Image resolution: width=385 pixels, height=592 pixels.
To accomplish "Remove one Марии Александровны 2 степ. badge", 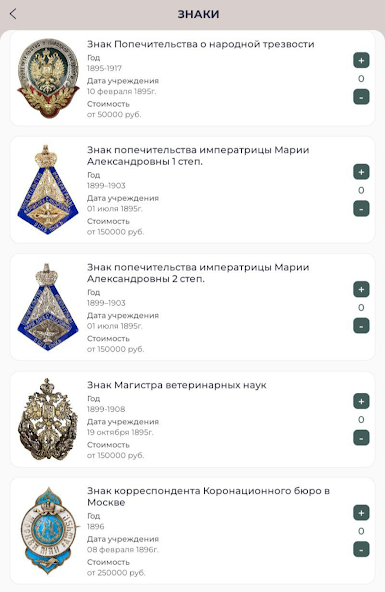I will pyautogui.click(x=361, y=326).
